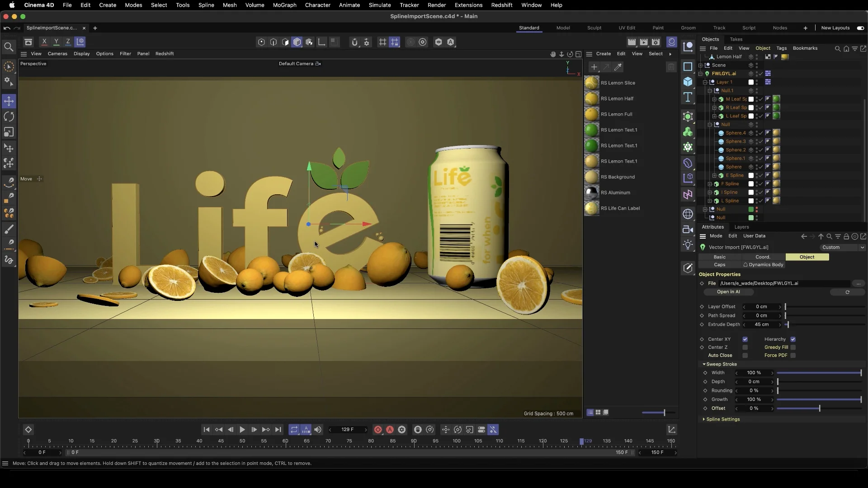Click the Cube primitive icon
This screenshot has height=488, width=868.
click(x=688, y=82)
